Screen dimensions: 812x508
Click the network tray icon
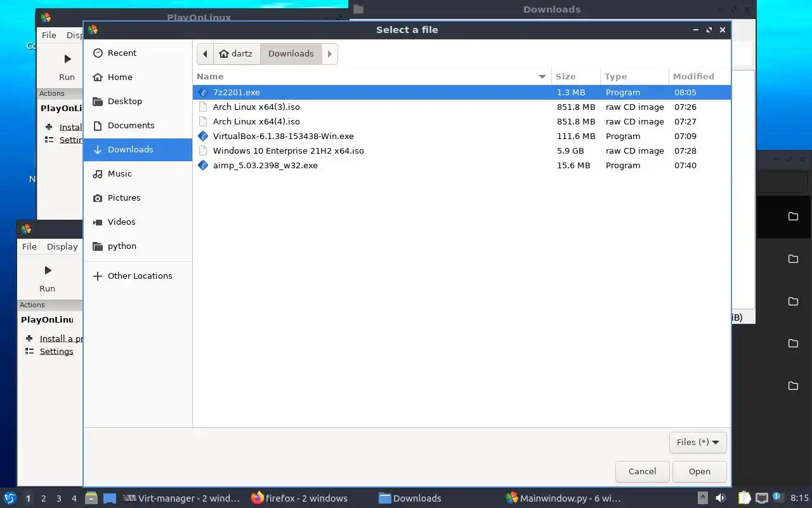point(762,498)
